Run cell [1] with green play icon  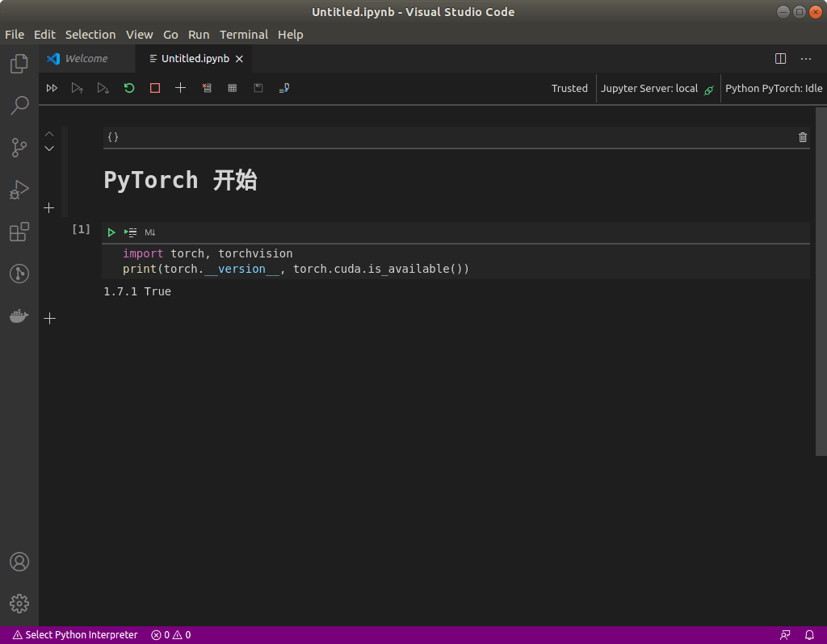coord(111,232)
